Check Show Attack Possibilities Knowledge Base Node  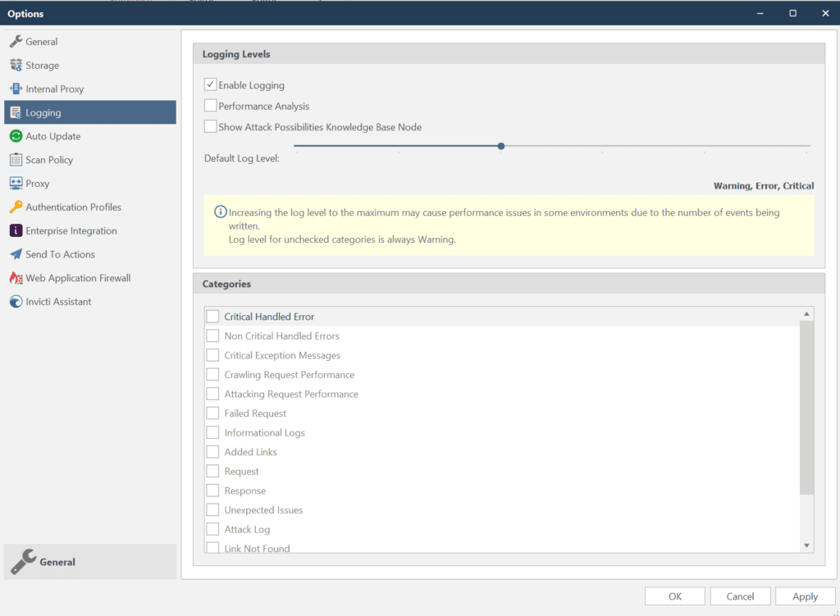(x=211, y=127)
